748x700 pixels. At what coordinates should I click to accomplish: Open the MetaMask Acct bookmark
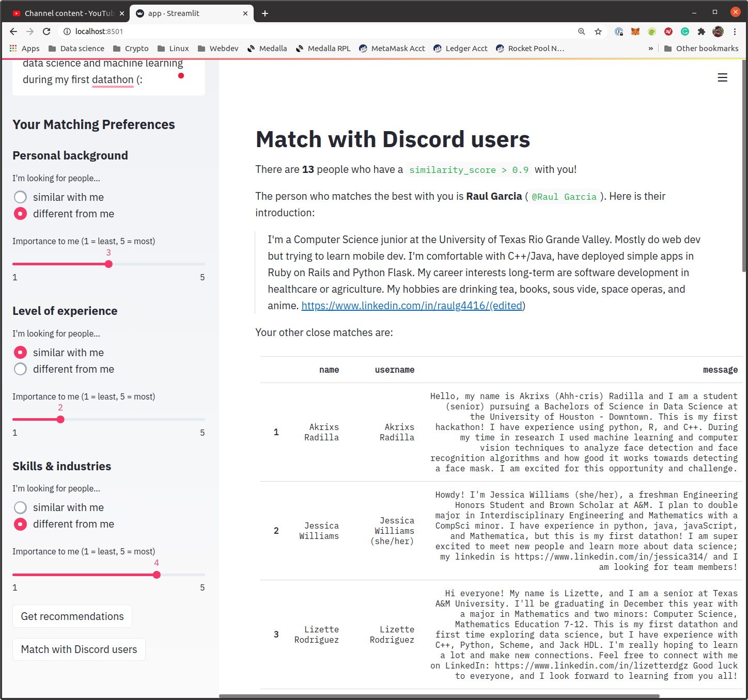(392, 49)
